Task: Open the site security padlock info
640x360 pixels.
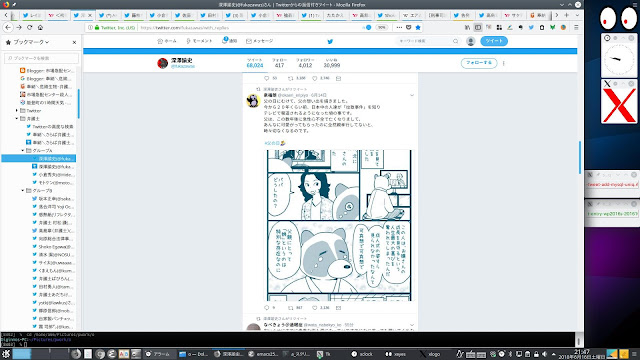Action: pos(97,27)
